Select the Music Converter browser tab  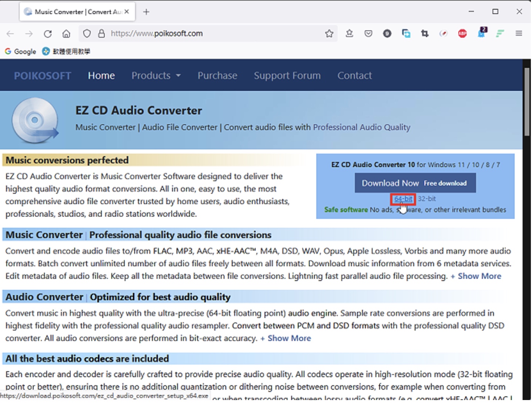click(x=77, y=12)
